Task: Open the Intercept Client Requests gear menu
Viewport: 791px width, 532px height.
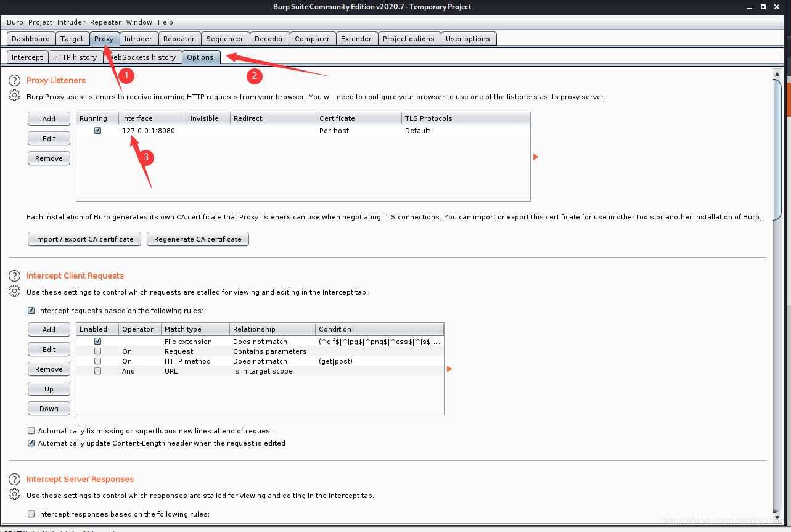Action: pyautogui.click(x=14, y=292)
